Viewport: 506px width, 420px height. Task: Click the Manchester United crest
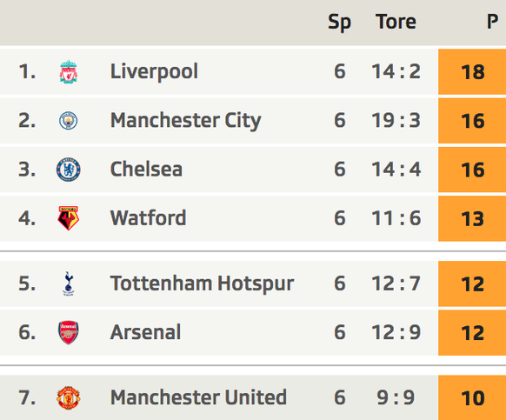click(x=69, y=397)
